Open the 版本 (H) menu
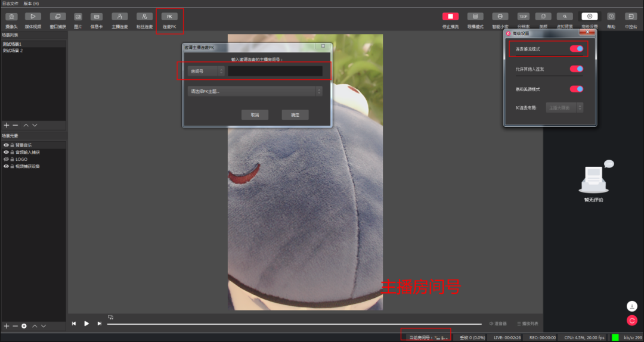Screen dimensions: 644x342 (31, 4)
